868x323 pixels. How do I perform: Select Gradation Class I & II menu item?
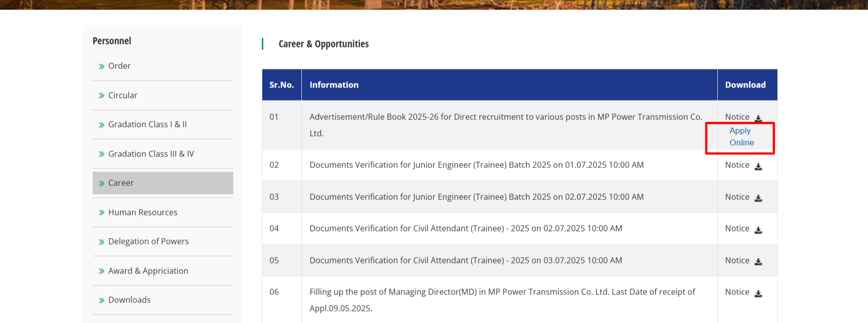click(147, 124)
